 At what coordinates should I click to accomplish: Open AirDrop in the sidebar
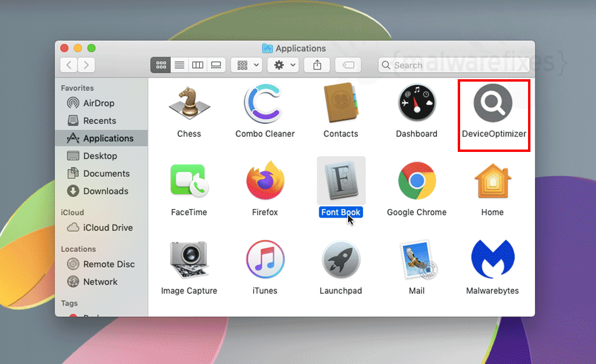click(101, 103)
